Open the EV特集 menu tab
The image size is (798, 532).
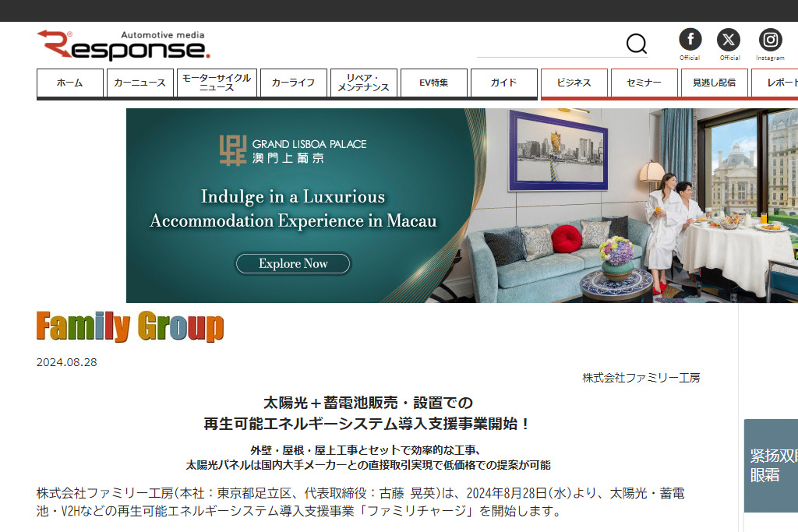click(x=433, y=83)
